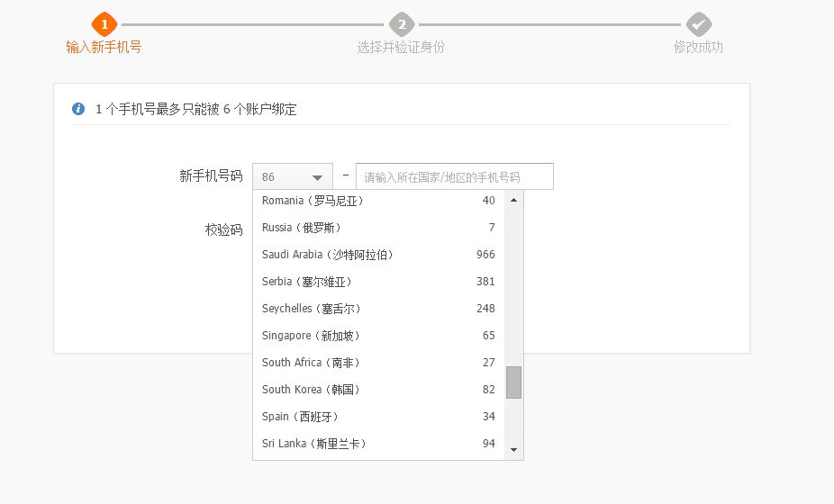Click the country list scrollbar thumb

[x=513, y=382]
